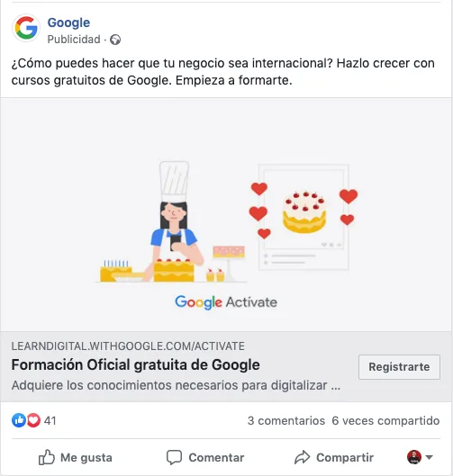Open the chef illustration ad image
This screenshot has width=453, height=476.
[226, 215]
